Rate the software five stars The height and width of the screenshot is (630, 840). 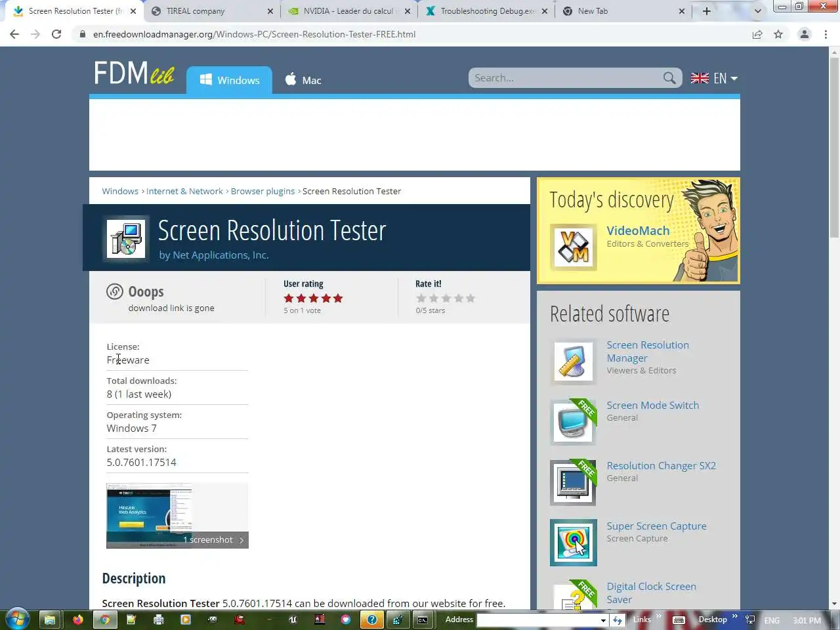coord(470,298)
